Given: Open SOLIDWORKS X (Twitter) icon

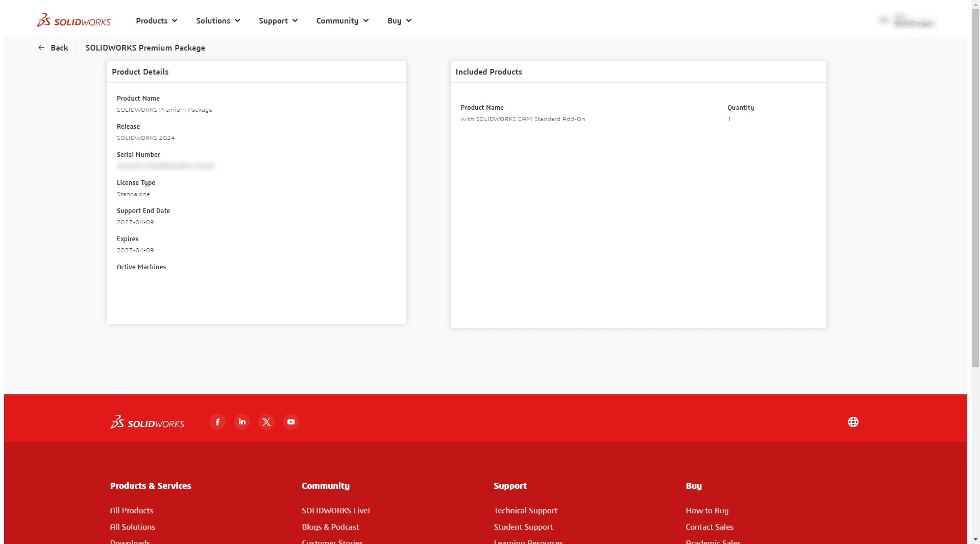Looking at the screenshot, I should (x=266, y=422).
